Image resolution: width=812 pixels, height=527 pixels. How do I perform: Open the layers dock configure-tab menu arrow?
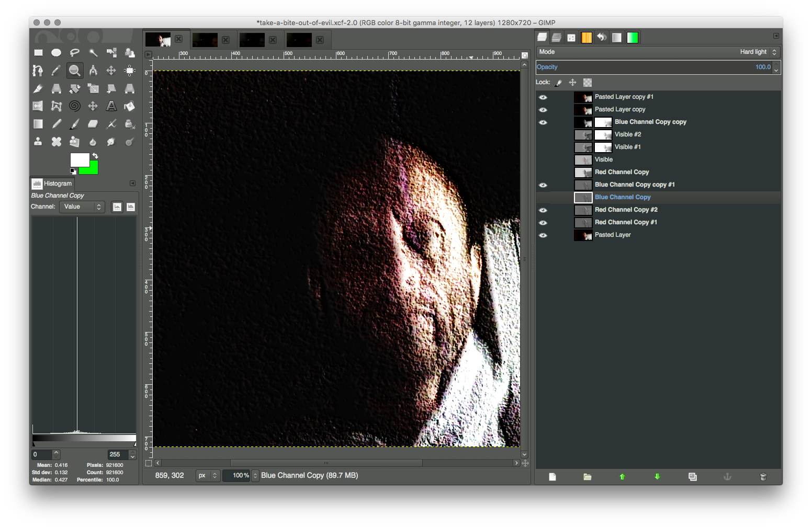(776, 36)
